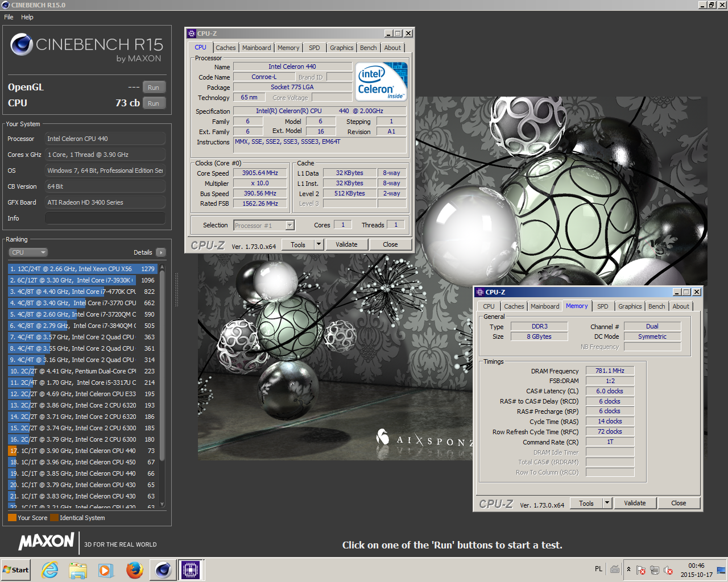Open SPD tab in top CPU-Z window

(x=315, y=48)
